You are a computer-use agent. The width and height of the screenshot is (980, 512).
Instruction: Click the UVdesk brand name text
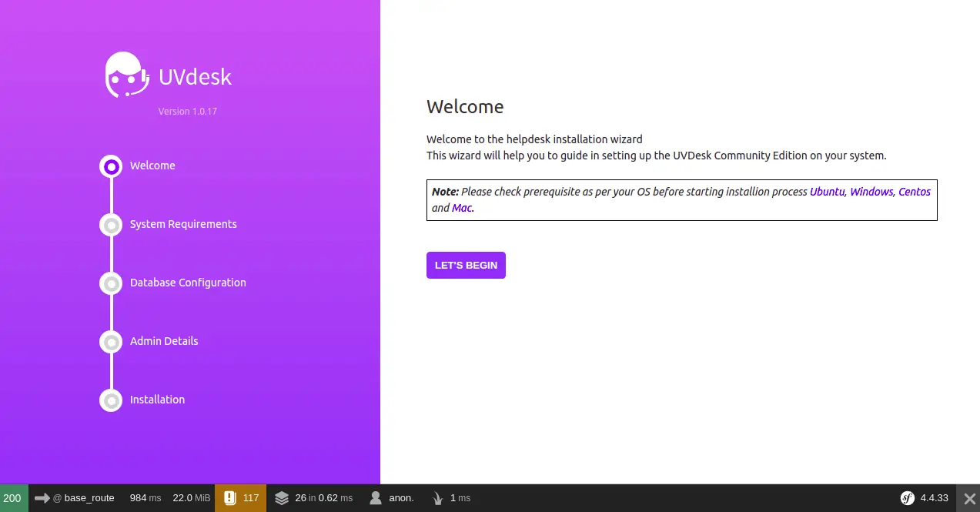195,77
